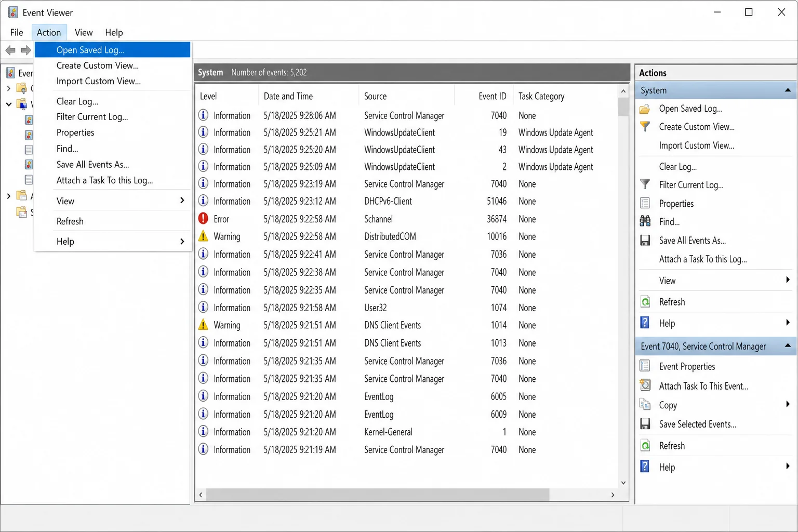Image resolution: width=798 pixels, height=532 pixels.
Task: Click the Filter Current Log funnel icon in Actions pane
Action: click(x=645, y=184)
